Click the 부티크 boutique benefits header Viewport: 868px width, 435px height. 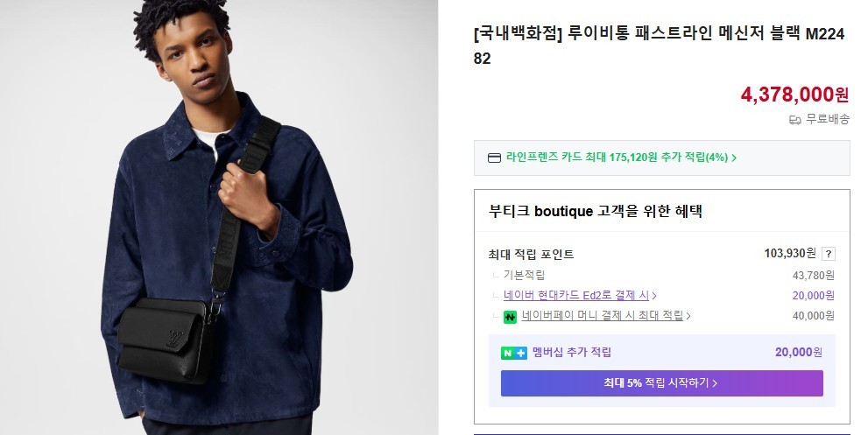coord(596,211)
